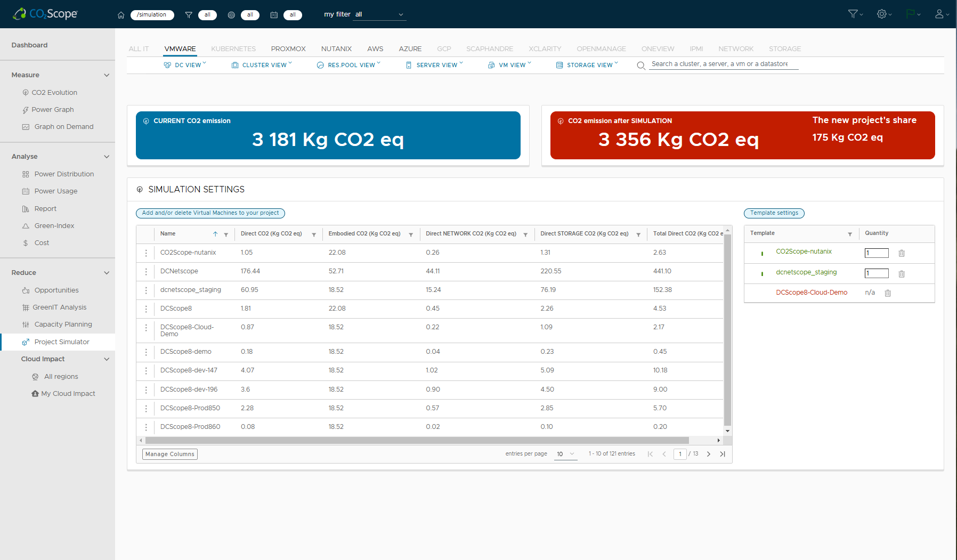Switch to the PROXMOX tab
957x560 pixels.
tap(288, 48)
